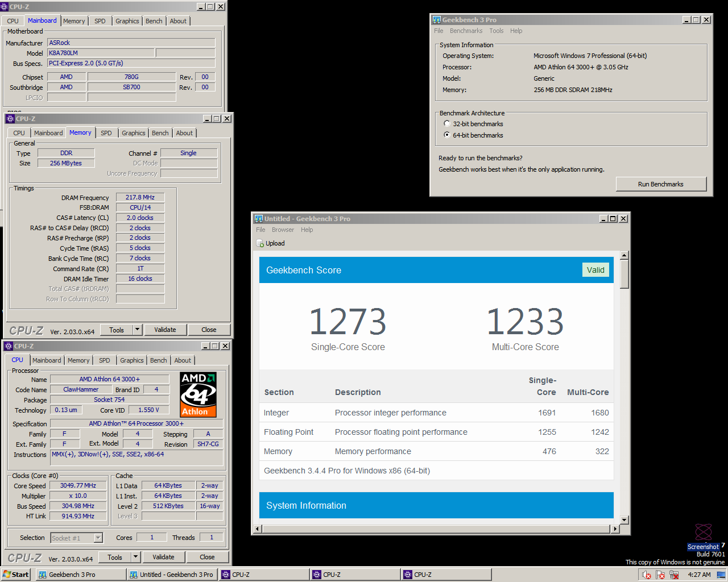
Task: Open the Help menu in Geekbench 3 Pro
Action: click(x=516, y=31)
